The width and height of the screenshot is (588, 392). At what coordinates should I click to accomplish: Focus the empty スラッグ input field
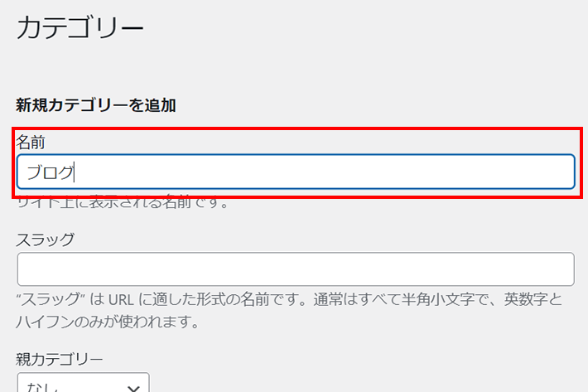click(296, 269)
